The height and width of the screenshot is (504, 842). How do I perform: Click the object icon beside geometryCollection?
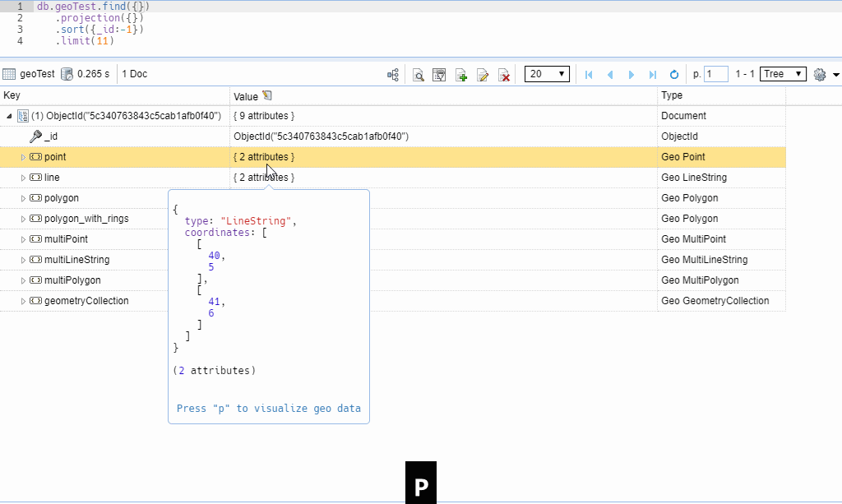pos(36,301)
